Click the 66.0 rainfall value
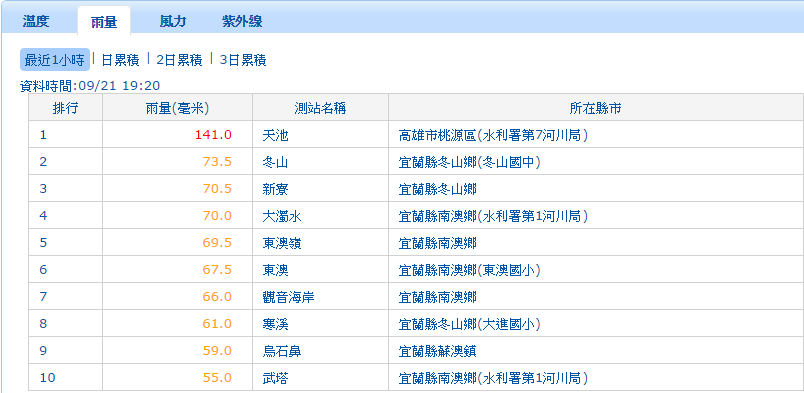The width and height of the screenshot is (804, 393). pos(218,297)
